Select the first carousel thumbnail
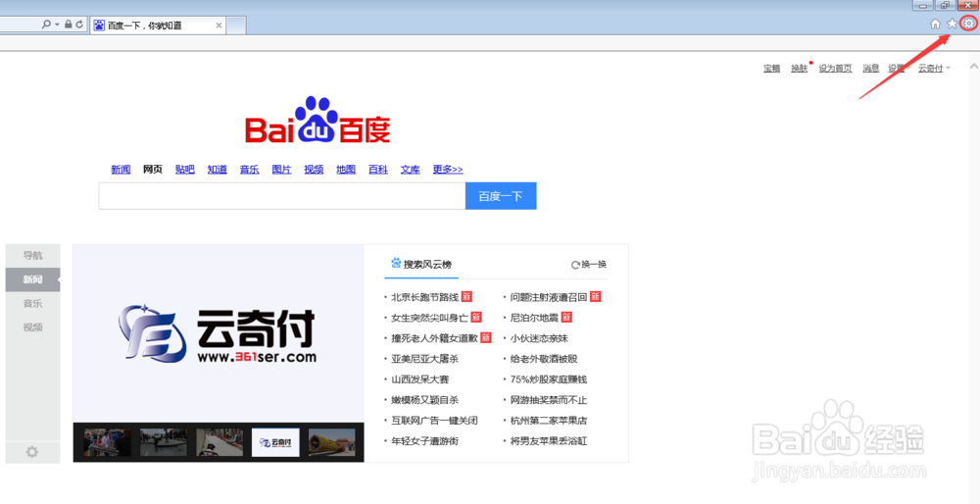Screen dimensions: 980x504 (108, 442)
